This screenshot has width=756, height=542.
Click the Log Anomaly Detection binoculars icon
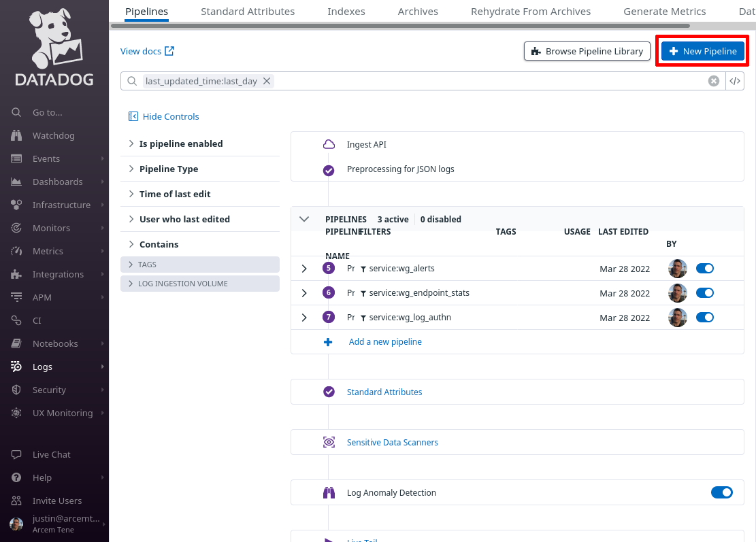(x=329, y=492)
